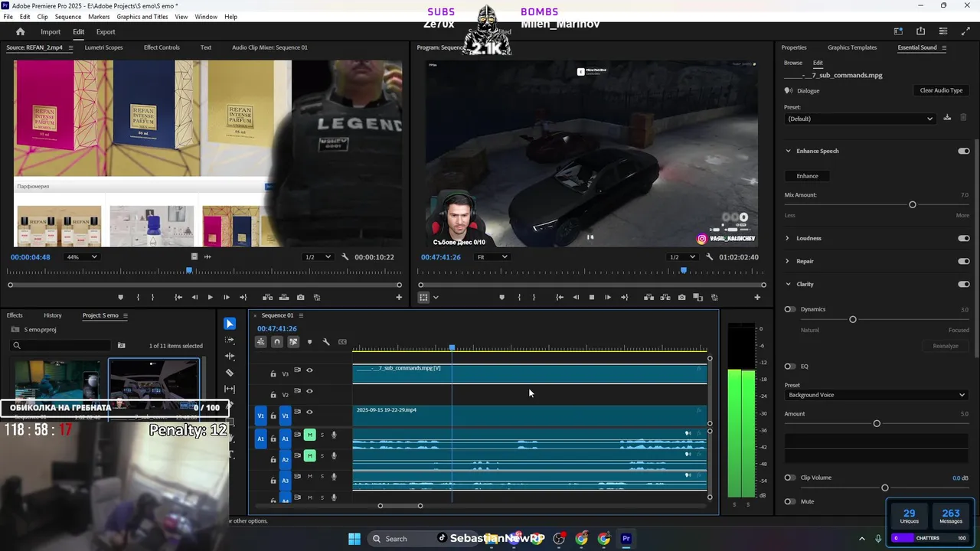Collapse the Enhance Speech section
The image size is (980, 551).
click(x=788, y=151)
